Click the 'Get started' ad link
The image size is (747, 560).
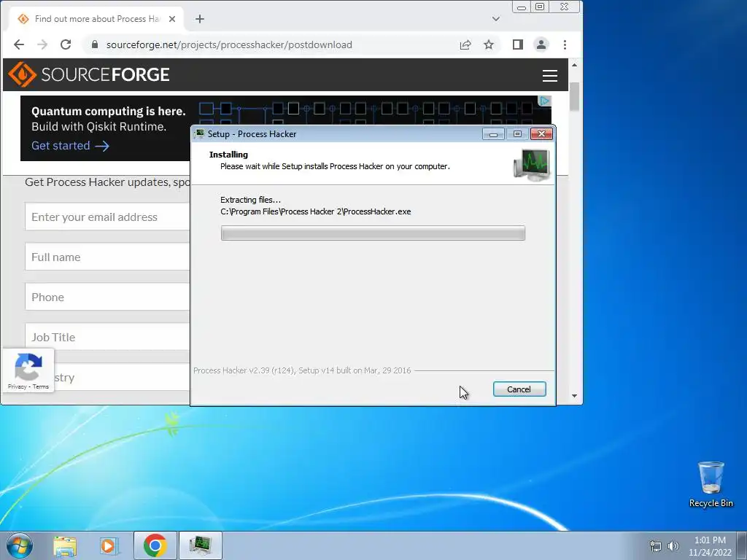pos(70,146)
